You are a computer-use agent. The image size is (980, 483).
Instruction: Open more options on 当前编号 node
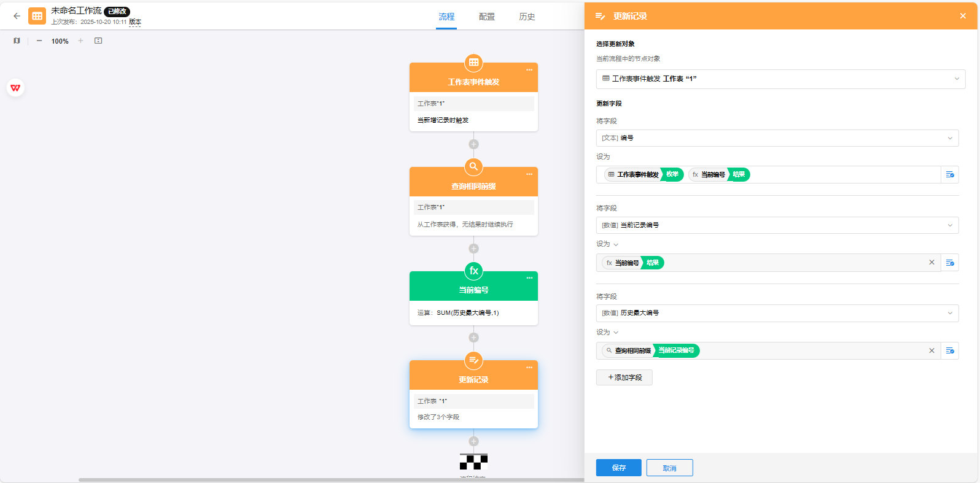tap(529, 278)
